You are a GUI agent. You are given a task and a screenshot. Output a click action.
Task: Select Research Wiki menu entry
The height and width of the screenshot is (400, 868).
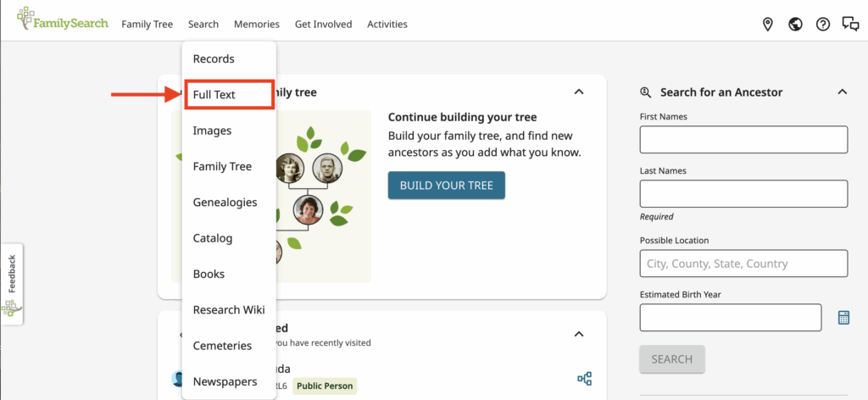(x=229, y=310)
